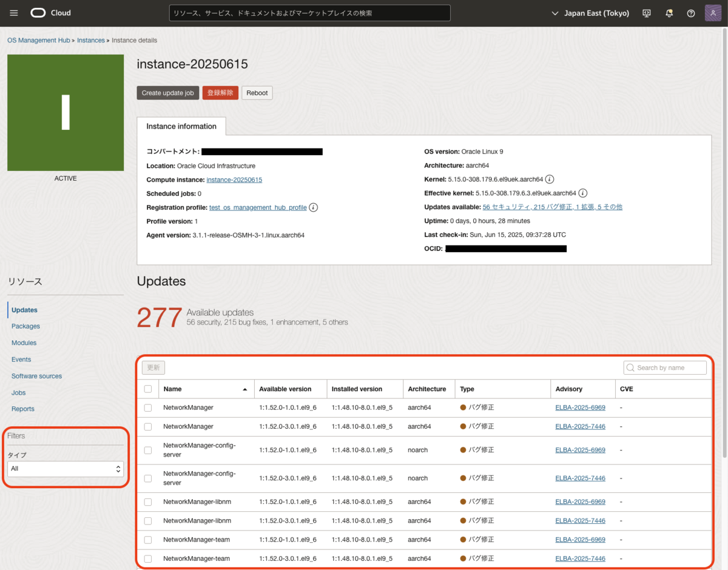Open the Cloud Shell developer tools icon
Screen dimensions: 728x570
647,13
